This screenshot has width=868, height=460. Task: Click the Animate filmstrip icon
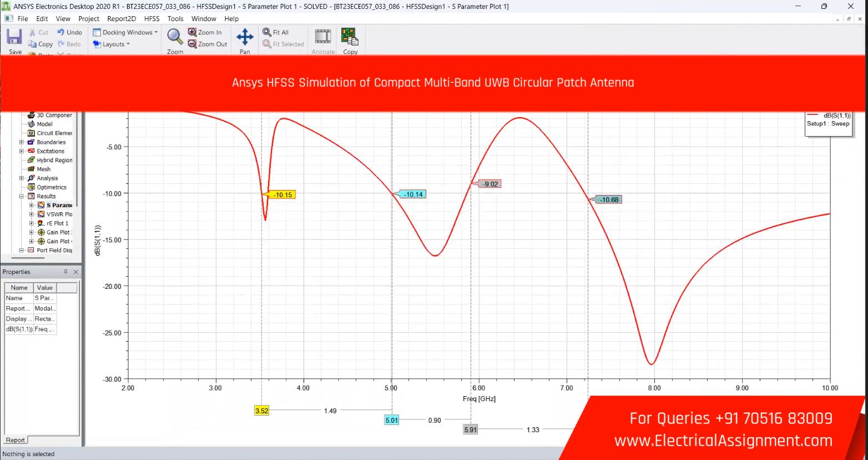coord(323,37)
